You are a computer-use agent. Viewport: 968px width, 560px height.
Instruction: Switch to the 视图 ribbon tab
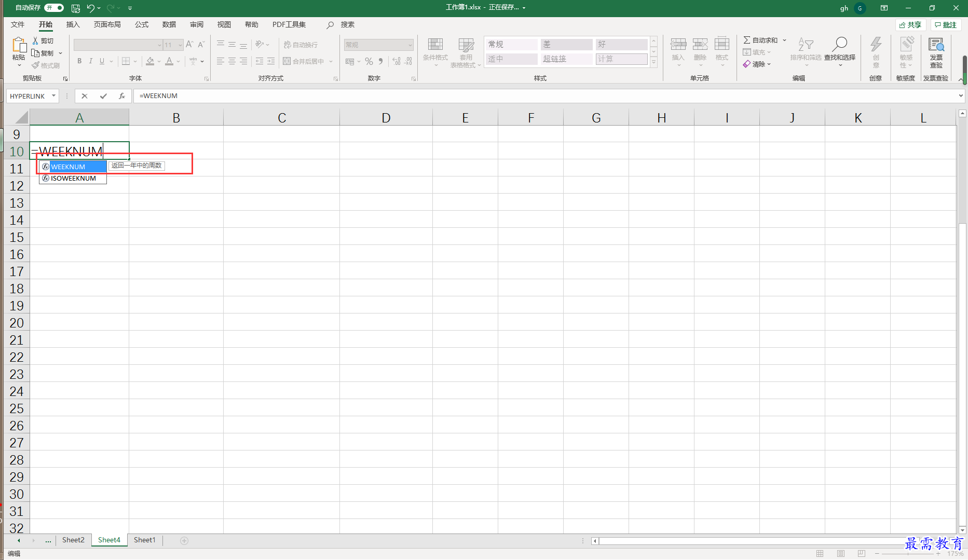pos(224,24)
